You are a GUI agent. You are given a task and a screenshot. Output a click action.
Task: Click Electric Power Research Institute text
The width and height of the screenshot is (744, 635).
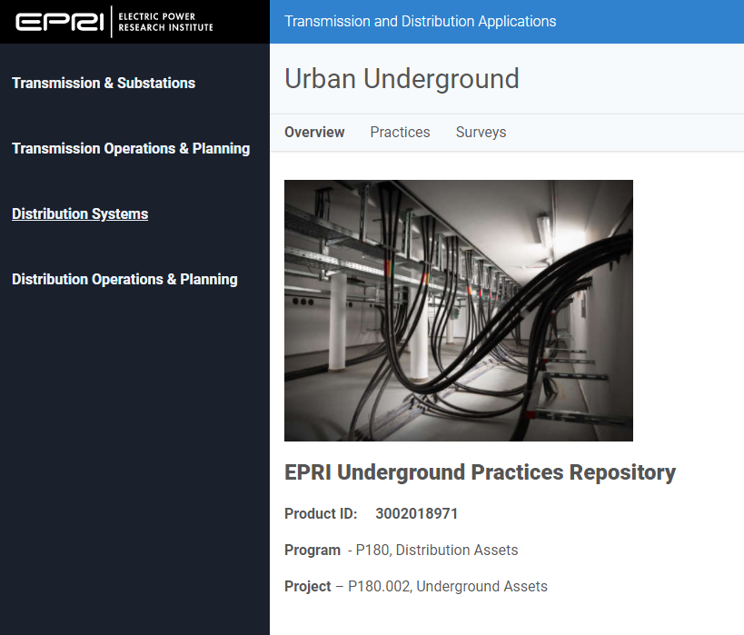pos(166,22)
